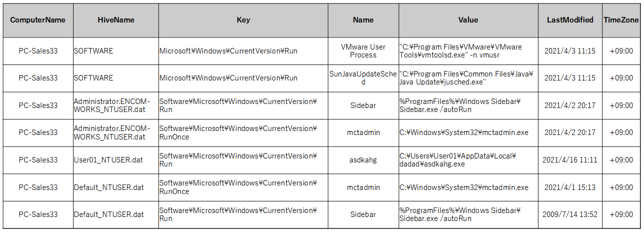The image size is (644, 232).
Task: Click the Key column header
Action: (x=243, y=20)
